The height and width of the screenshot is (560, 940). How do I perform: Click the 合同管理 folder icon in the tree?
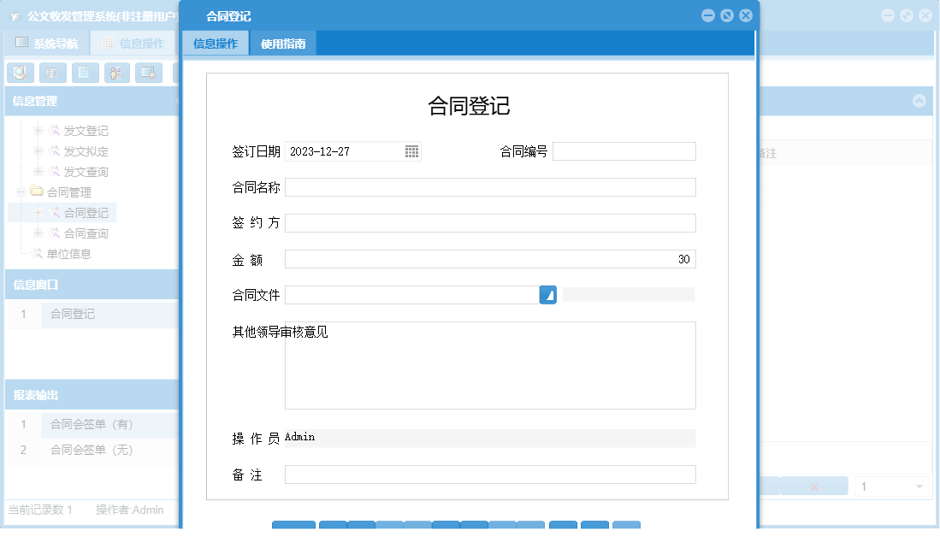(x=36, y=192)
